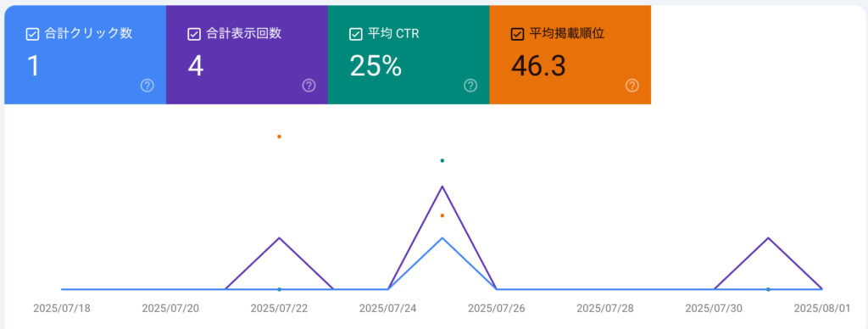
Task: Click purple impressions peak at 07/25
Action: pos(442,187)
